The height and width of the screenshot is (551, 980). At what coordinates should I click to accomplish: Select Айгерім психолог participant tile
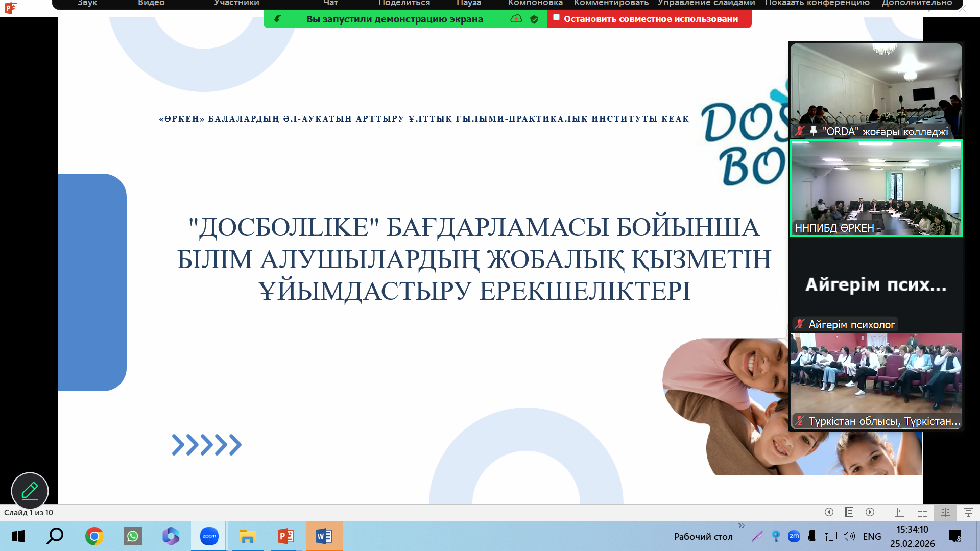[876, 284]
